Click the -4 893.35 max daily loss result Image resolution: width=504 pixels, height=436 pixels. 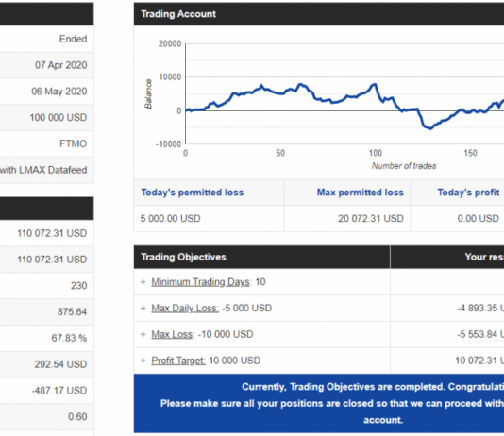pyautogui.click(x=480, y=309)
